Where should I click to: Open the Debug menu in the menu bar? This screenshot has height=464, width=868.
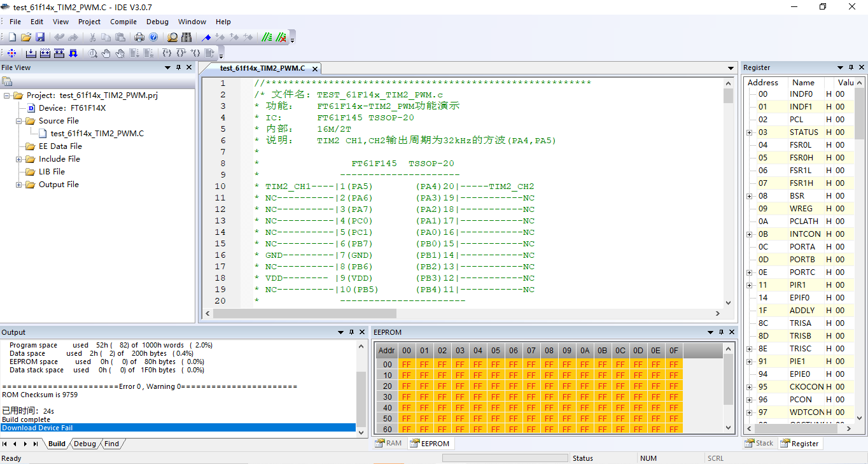157,22
